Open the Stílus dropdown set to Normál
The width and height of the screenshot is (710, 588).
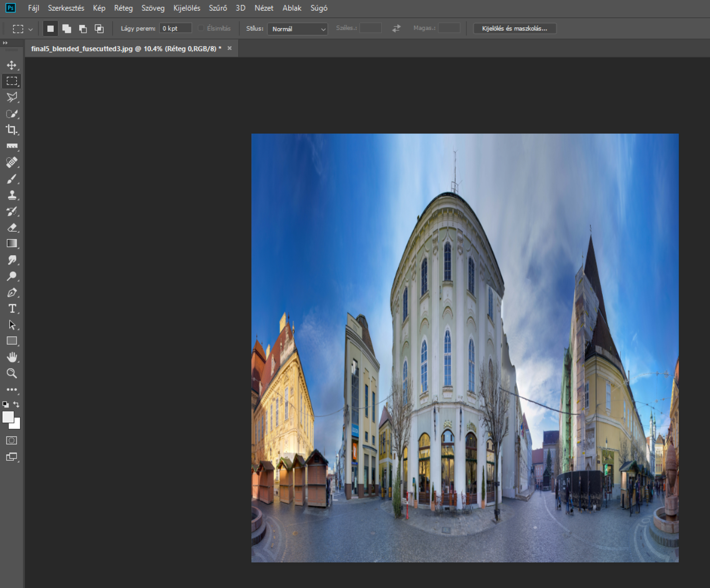point(297,29)
